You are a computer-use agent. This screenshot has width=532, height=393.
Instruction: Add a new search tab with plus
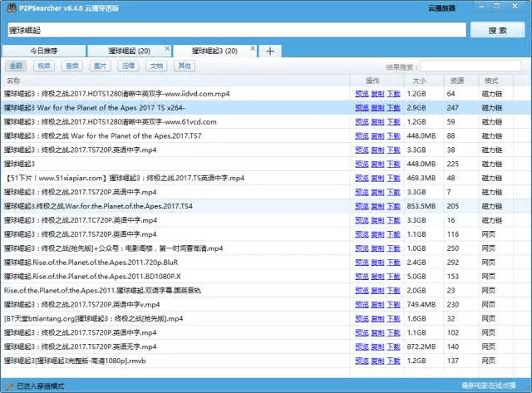coord(270,52)
